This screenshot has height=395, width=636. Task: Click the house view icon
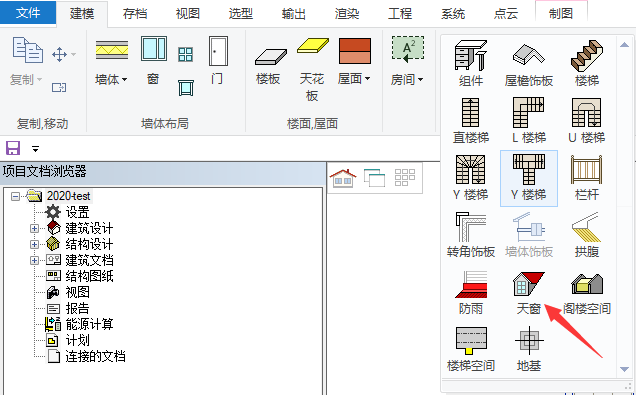[x=343, y=178]
